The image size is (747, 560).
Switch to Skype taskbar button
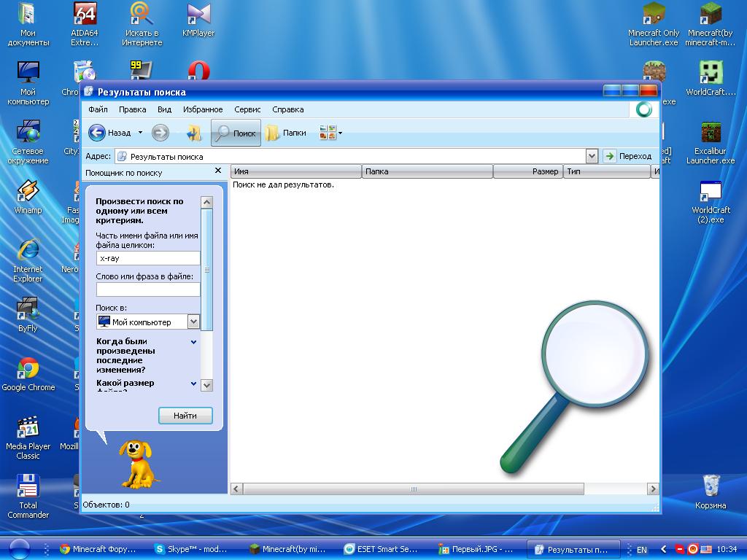coord(190,549)
